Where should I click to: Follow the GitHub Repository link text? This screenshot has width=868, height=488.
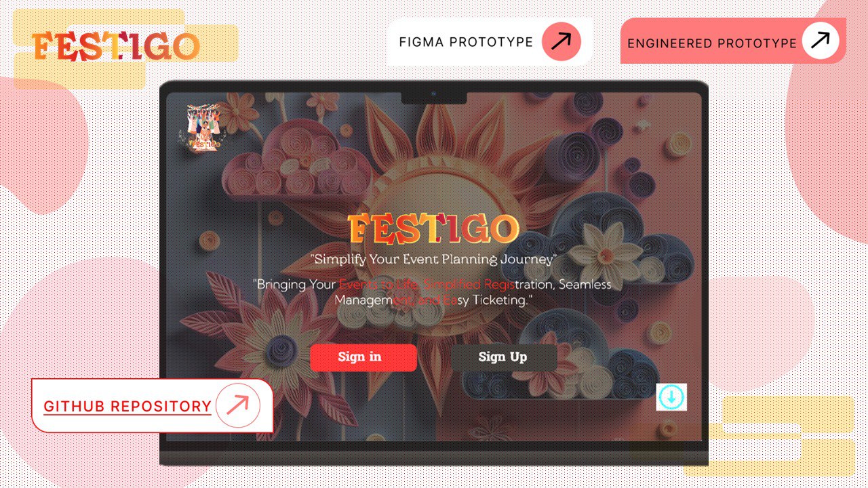127,406
